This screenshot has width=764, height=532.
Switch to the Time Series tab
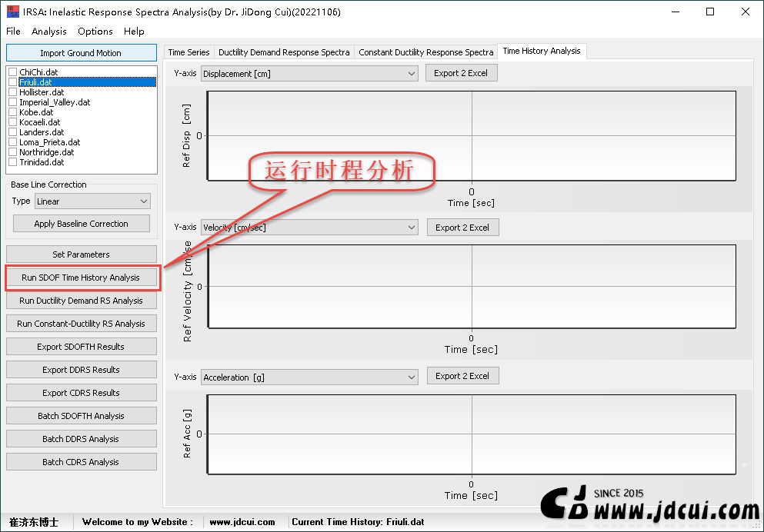[188, 52]
